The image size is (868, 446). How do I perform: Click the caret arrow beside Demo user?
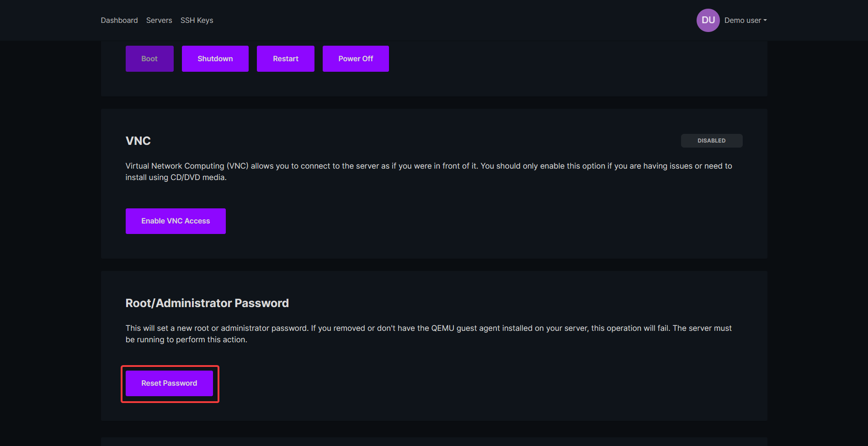[765, 20]
